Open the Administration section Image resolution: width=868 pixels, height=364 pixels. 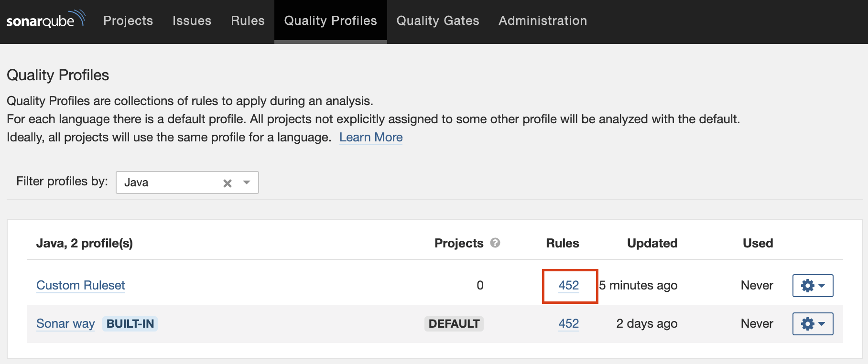542,21
